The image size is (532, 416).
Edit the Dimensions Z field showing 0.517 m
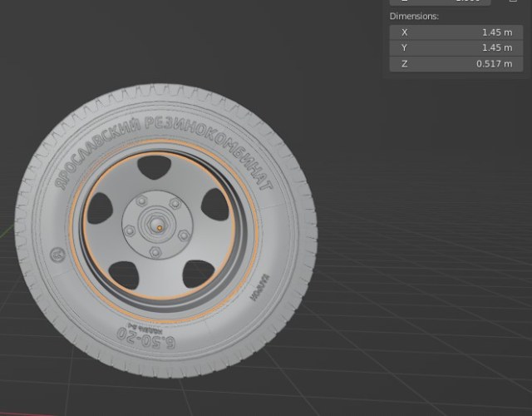(x=456, y=64)
